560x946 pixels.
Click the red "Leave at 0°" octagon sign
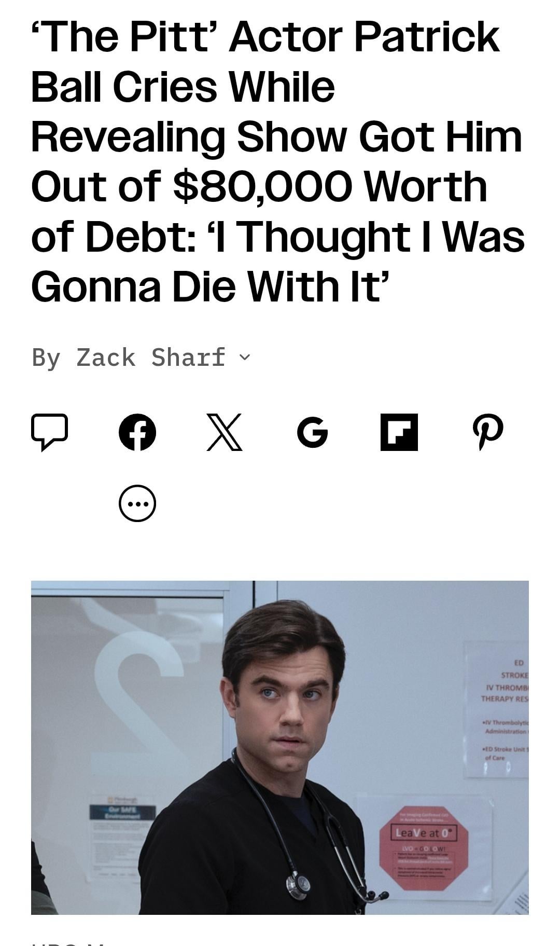click(x=424, y=848)
